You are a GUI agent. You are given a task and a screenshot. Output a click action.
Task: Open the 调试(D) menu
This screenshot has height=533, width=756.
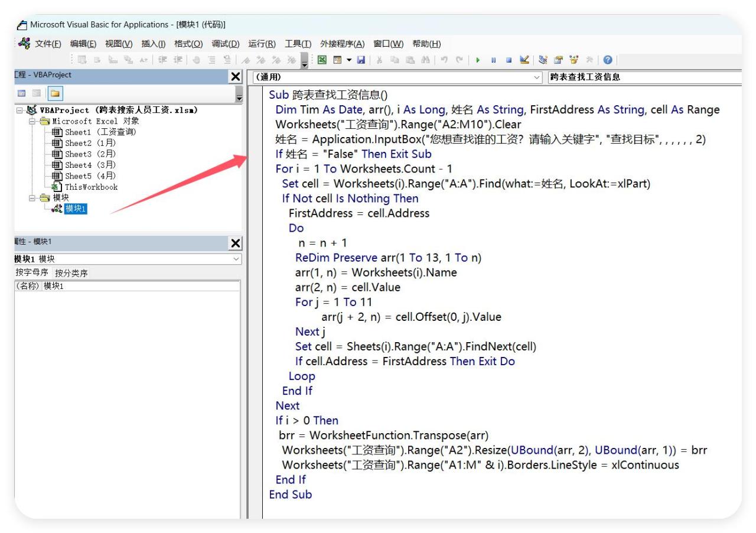point(226,44)
